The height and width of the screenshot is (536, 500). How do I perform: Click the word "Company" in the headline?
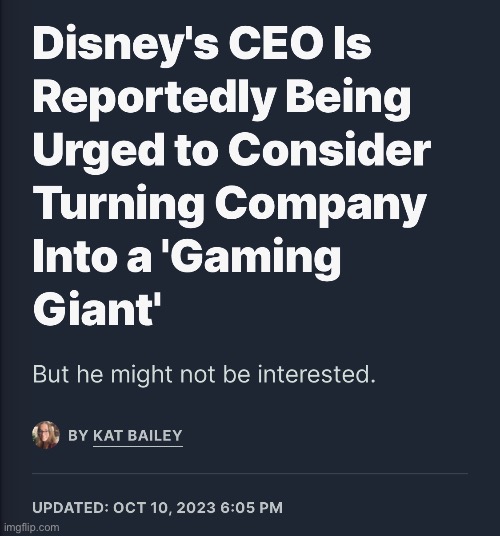click(x=320, y=204)
